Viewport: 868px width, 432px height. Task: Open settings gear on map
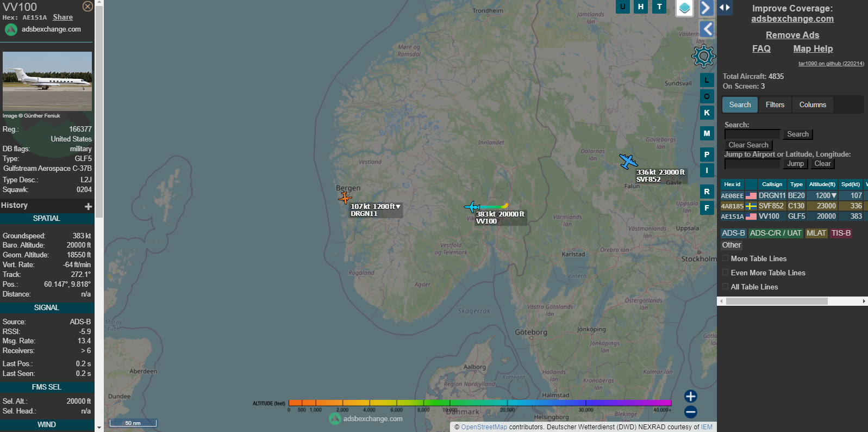coord(703,55)
